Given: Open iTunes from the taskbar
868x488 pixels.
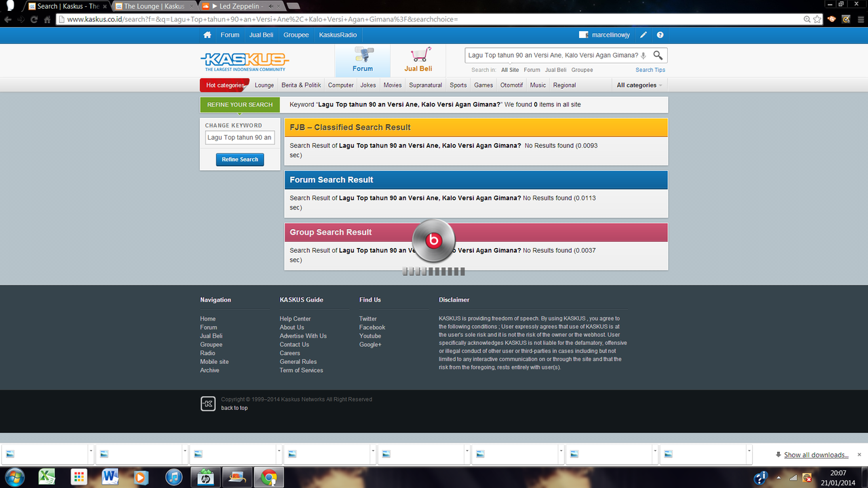Looking at the screenshot, I should [x=174, y=477].
